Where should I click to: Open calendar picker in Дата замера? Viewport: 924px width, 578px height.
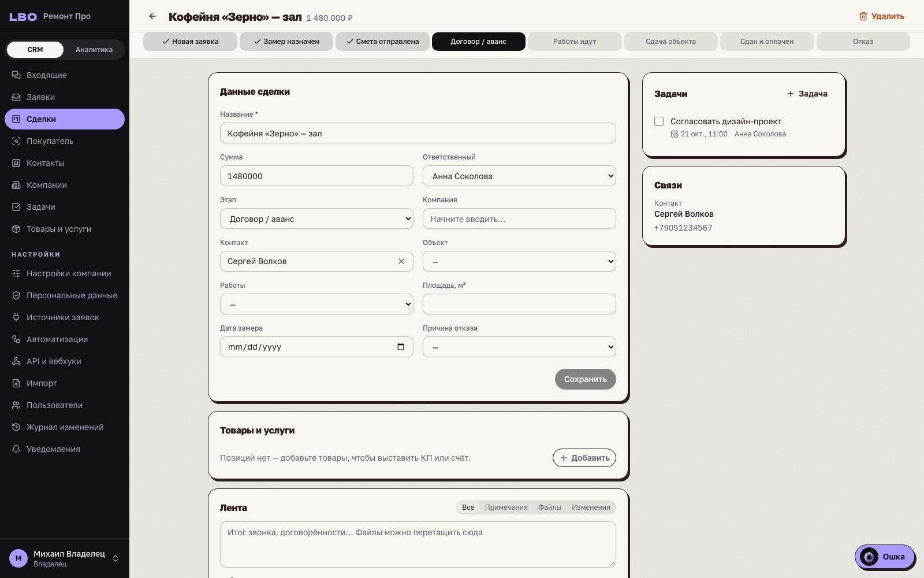coord(401,347)
